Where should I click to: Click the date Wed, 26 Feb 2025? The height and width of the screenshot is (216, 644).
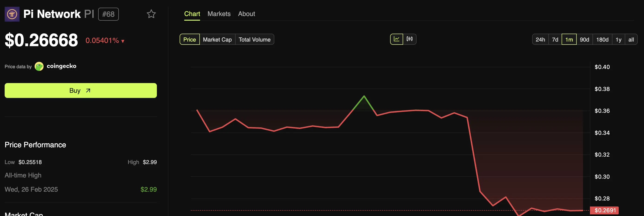pyautogui.click(x=31, y=189)
